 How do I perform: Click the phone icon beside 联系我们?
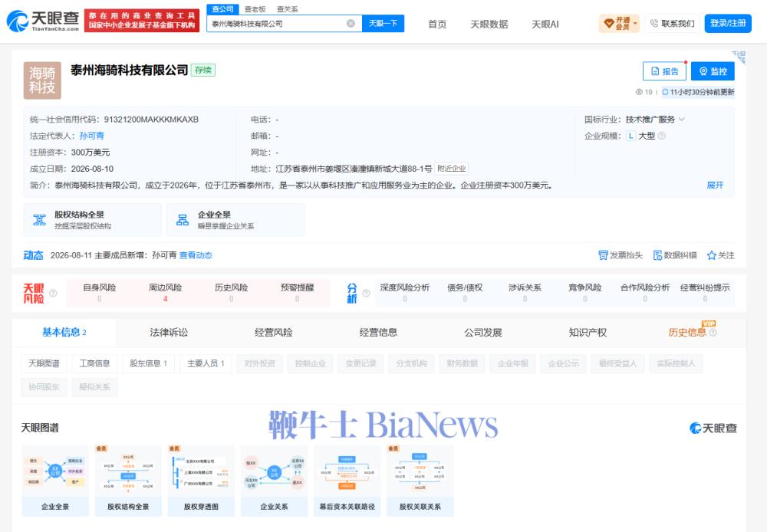pos(654,23)
